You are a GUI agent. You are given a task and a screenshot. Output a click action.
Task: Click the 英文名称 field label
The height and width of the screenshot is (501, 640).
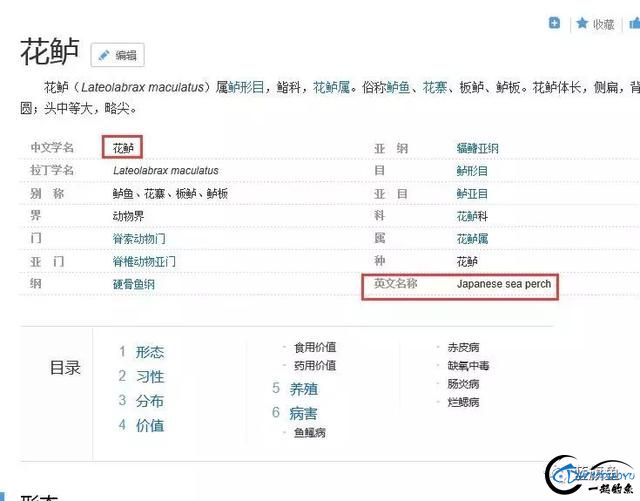pos(396,283)
